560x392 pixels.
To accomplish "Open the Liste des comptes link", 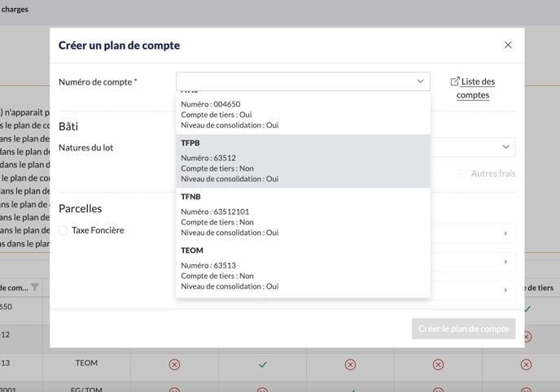I will pos(477,88).
